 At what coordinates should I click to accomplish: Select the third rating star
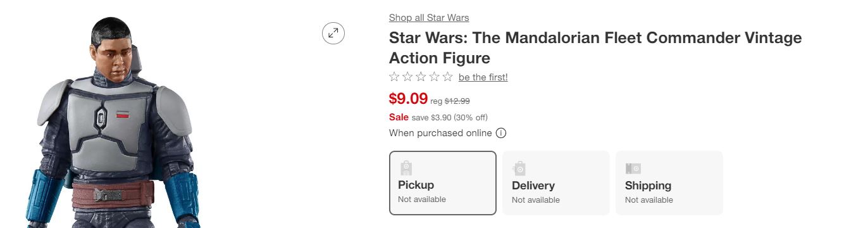[x=421, y=77]
